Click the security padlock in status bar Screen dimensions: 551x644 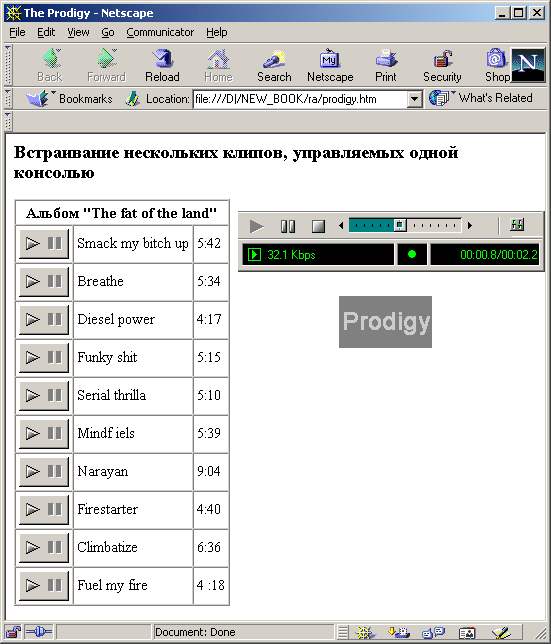[13, 632]
